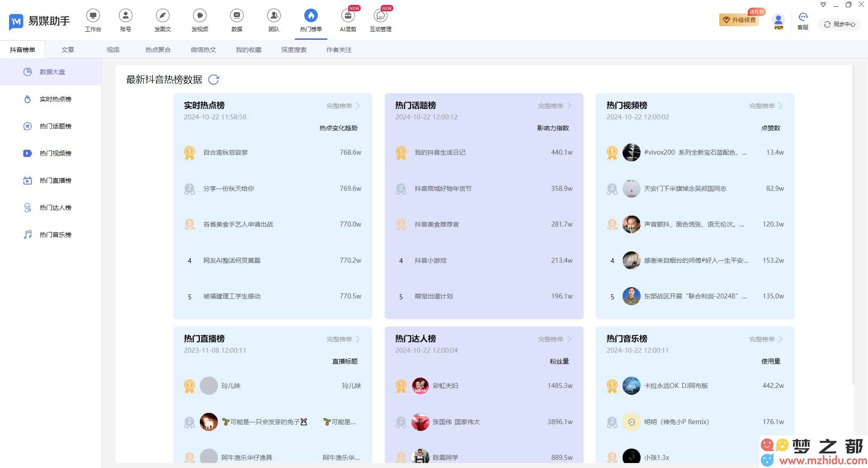Image resolution: width=868 pixels, height=468 pixels.
Task: Open hot topic 被福建理工学生感动
Action: point(232,296)
